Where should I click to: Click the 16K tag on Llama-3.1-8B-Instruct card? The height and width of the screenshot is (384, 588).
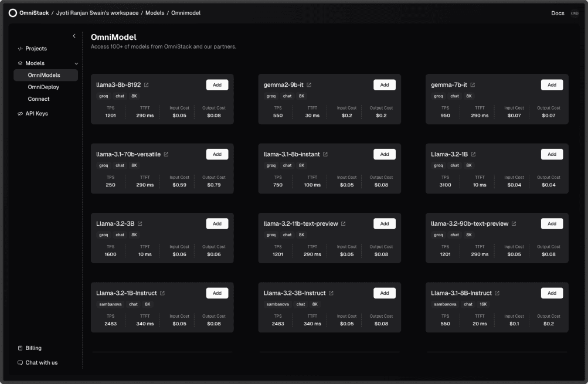coord(484,304)
